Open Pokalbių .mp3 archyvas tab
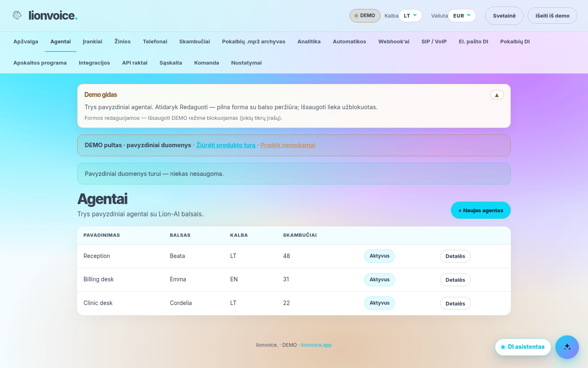Viewport: 588px width, 368px height. [254, 41]
